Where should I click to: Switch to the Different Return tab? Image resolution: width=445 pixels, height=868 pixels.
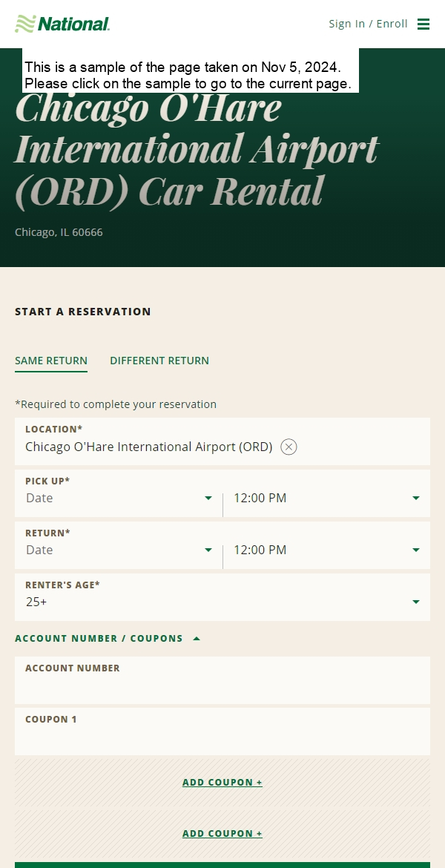[159, 361]
